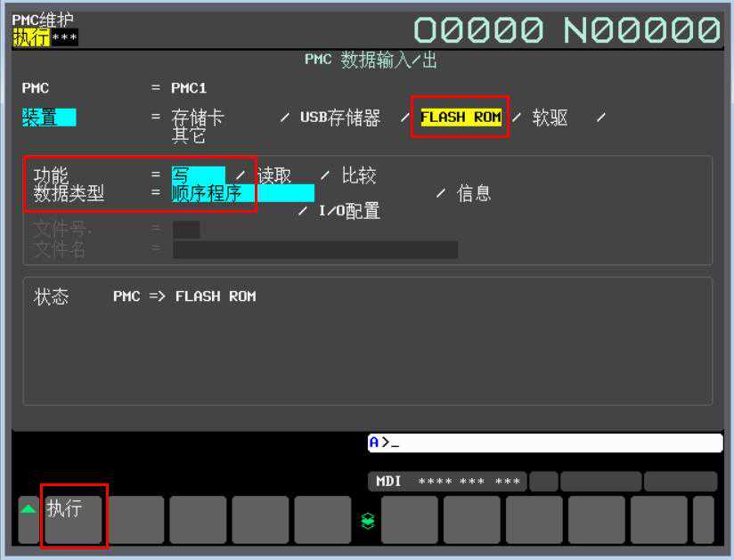Select the FLASH ROM device
Viewport: 734px width, 560px height.
pos(461,118)
